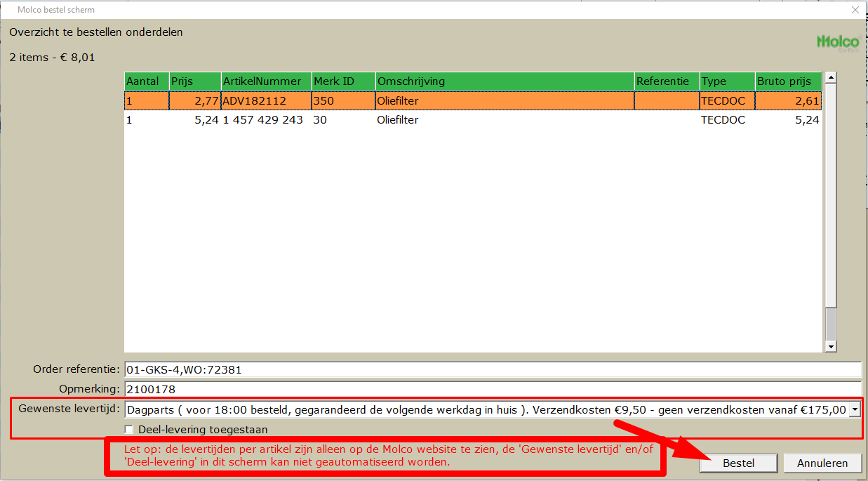
Task: Cancel the order with Annuleren
Action: 822,463
